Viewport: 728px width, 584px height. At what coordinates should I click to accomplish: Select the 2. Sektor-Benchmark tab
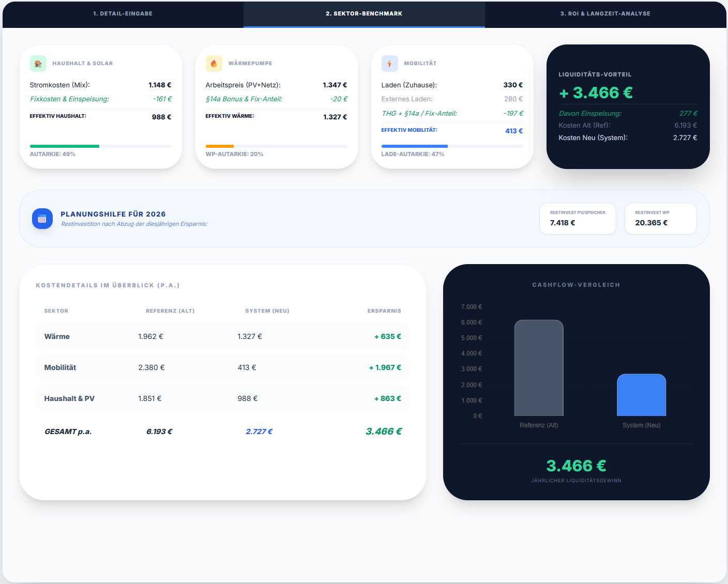[364, 14]
